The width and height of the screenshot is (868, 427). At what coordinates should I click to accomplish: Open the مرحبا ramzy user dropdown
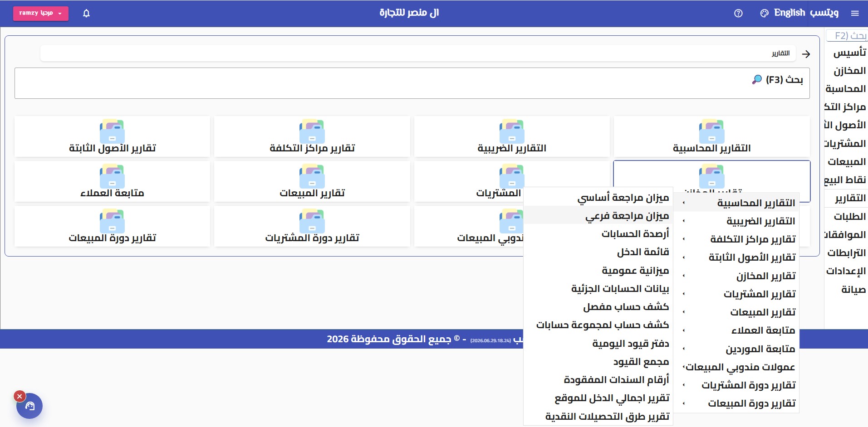pos(41,13)
